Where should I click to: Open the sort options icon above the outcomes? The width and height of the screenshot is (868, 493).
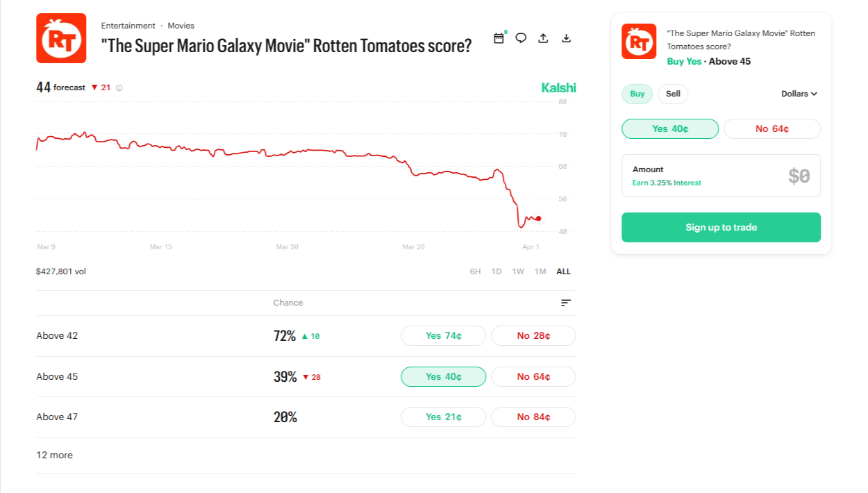[566, 303]
